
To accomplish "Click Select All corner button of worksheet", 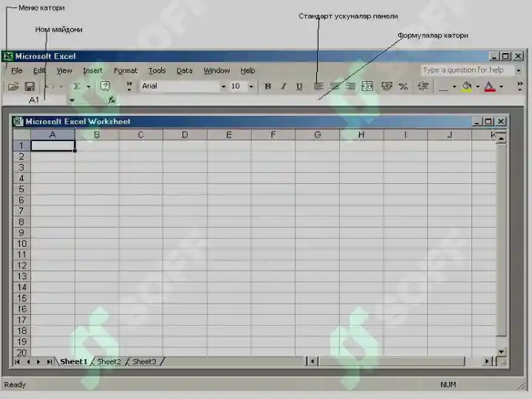I will click(x=21, y=134).
